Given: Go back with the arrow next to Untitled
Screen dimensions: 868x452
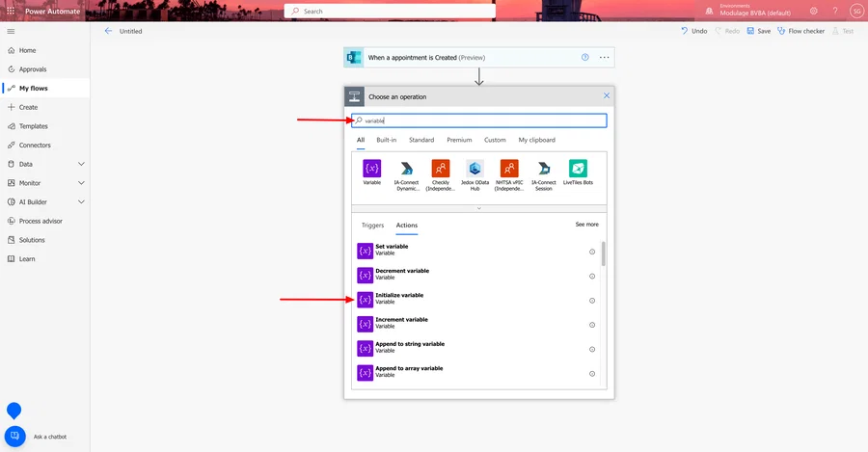Looking at the screenshot, I should click(x=108, y=31).
